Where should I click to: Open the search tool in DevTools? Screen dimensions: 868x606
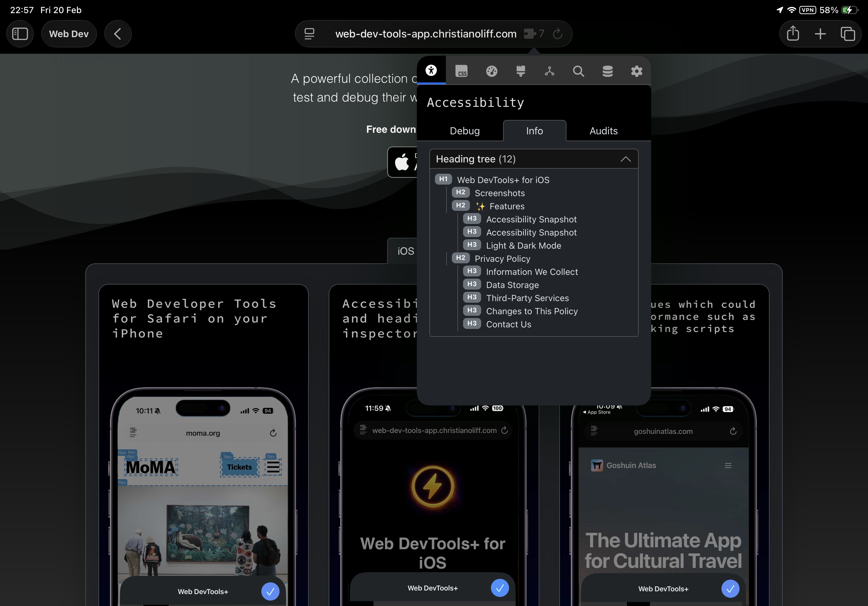pos(578,71)
